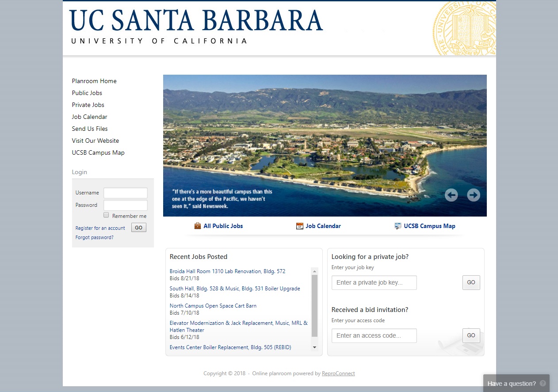The image size is (558, 392).
Task: Click the briefcase icon beside All Public Jobs
Action: pyautogui.click(x=198, y=226)
